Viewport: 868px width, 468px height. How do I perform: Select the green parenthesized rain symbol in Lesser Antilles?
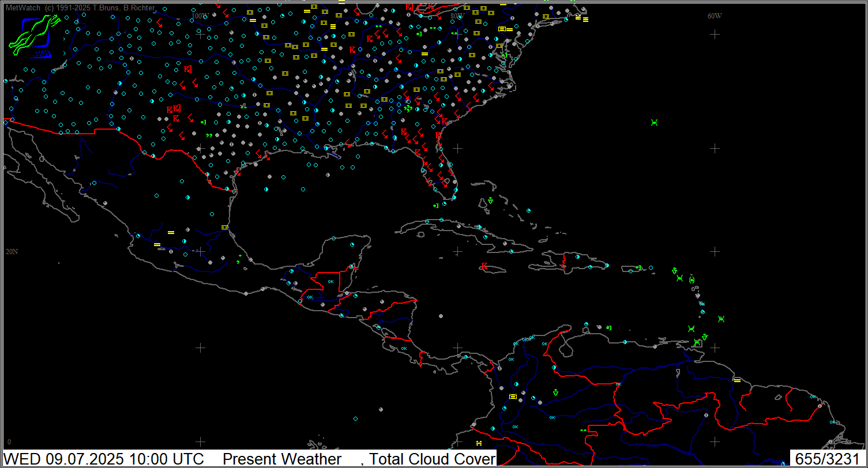692,280
